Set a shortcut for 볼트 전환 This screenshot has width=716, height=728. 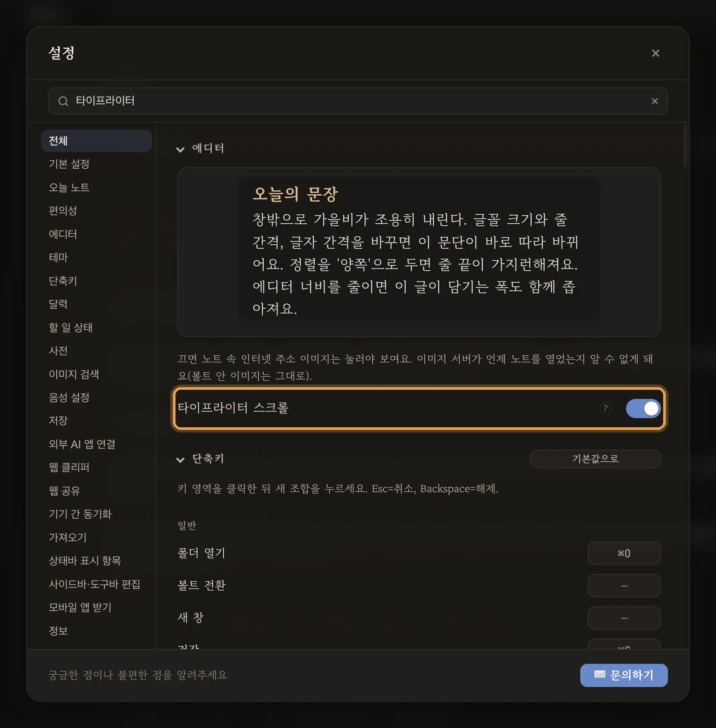(x=624, y=586)
